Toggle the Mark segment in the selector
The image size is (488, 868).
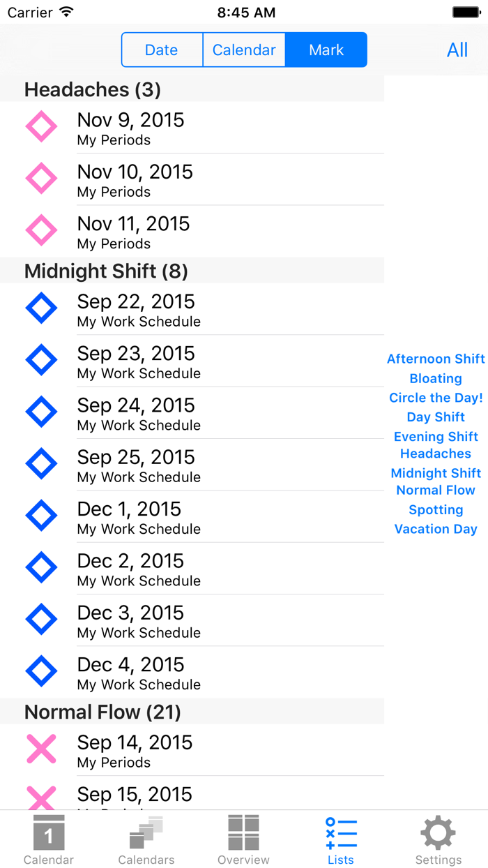point(326,50)
